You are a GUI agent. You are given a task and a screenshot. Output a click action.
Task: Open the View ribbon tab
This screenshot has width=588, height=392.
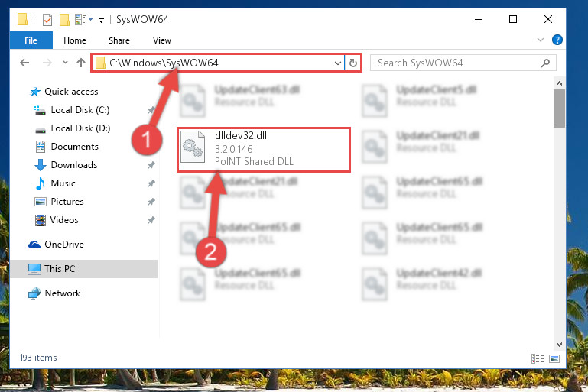point(162,40)
